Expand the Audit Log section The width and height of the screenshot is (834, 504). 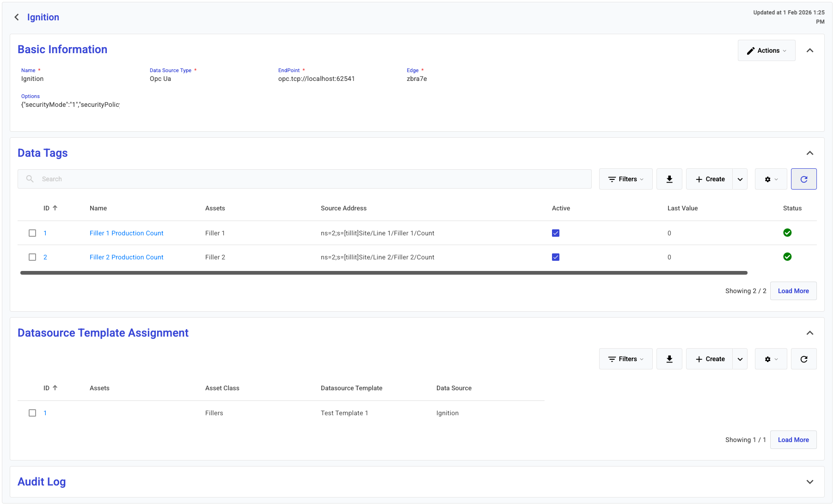point(809,482)
